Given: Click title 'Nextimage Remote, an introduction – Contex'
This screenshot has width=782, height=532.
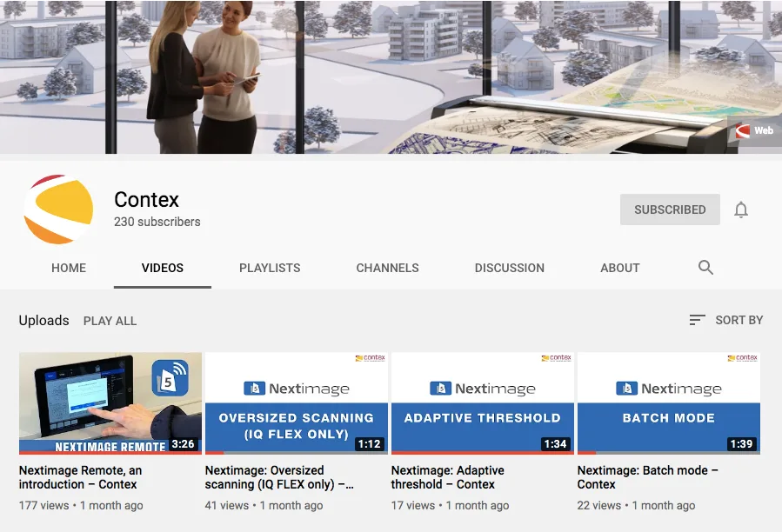Looking at the screenshot, I should click(x=80, y=477).
